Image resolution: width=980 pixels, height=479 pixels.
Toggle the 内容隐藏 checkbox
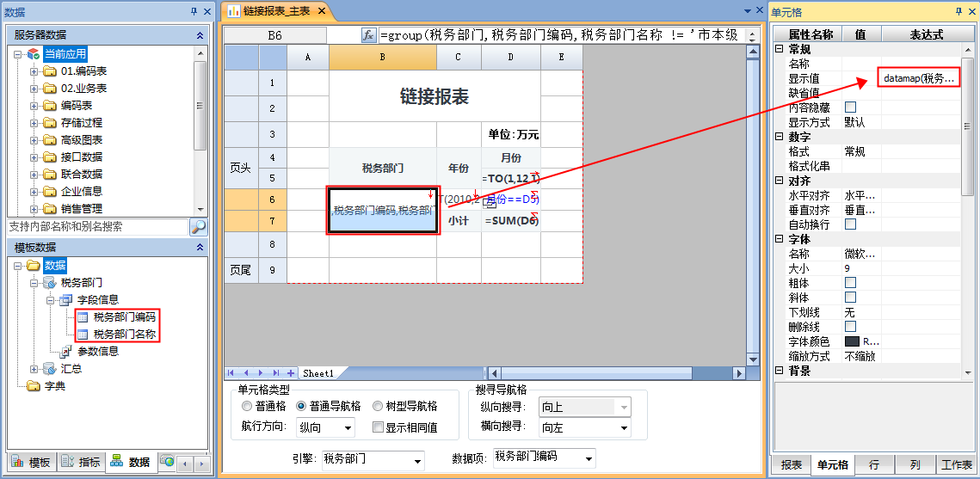pyautogui.click(x=850, y=107)
